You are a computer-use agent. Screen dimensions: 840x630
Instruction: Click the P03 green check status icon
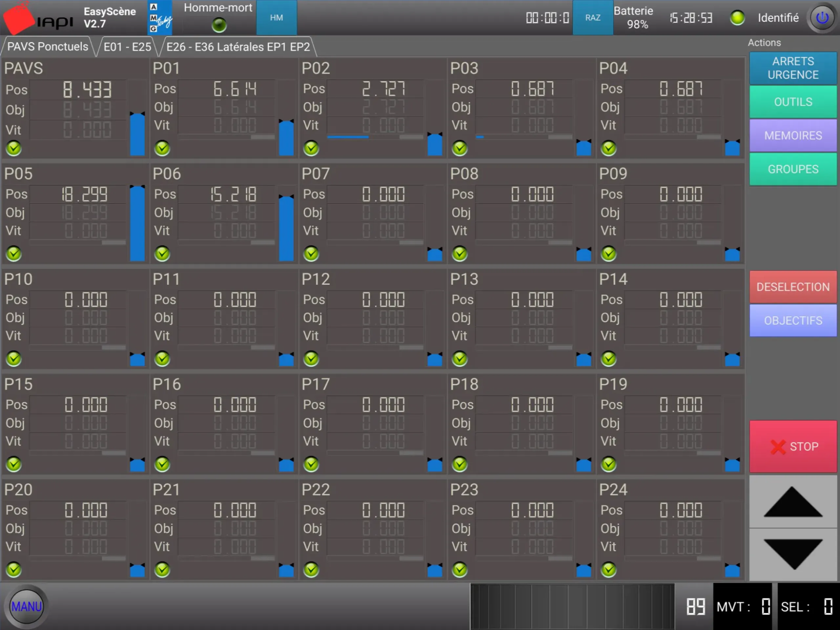click(x=459, y=148)
